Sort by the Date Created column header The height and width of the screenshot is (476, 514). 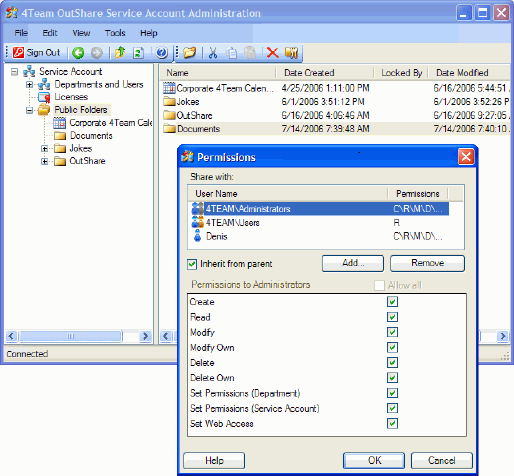(325, 73)
